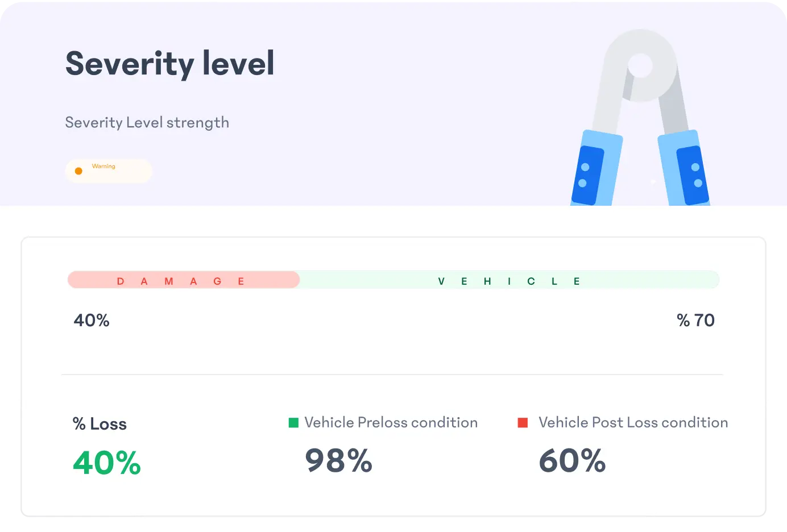Click the green 40% loss value
The image size is (787, 532).
point(107,463)
